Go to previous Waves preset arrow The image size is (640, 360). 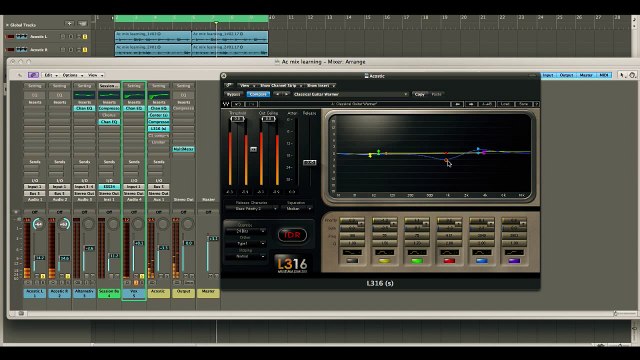click(x=457, y=104)
